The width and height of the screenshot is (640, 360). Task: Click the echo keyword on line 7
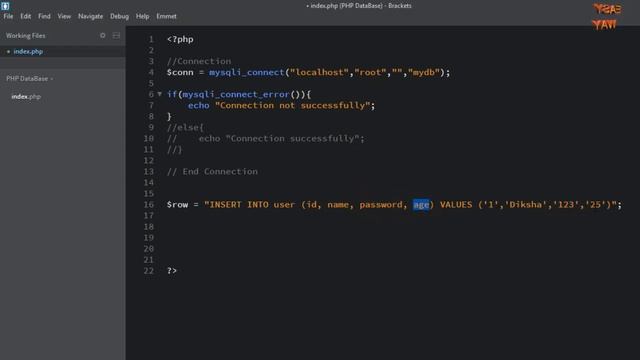click(199, 105)
